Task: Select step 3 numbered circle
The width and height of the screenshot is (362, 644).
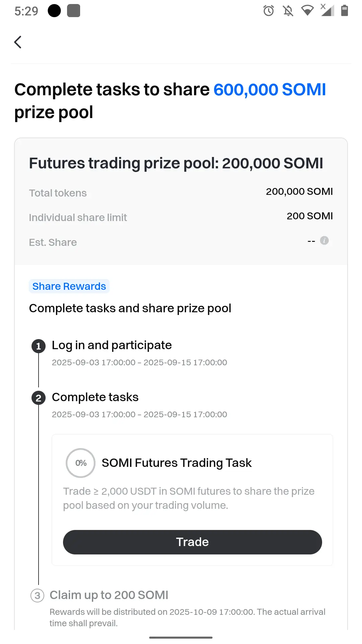Action: 38,596
